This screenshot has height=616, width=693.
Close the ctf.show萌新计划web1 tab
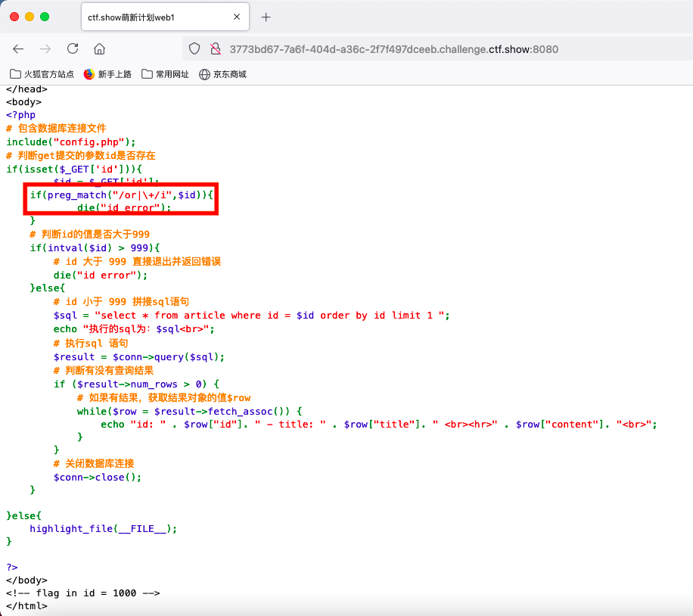[237, 17]
